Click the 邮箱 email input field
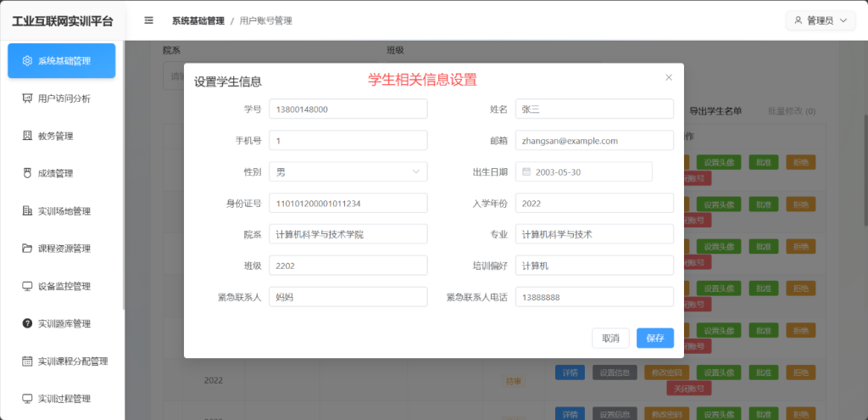Screen dimensions: 868x420 tap(593, 140)
